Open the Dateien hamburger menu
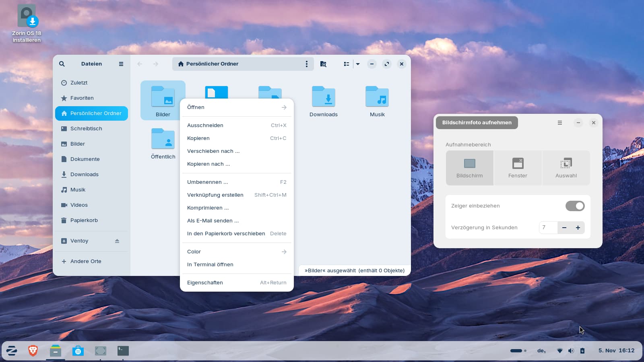644x362 pixels. point(121,64)
